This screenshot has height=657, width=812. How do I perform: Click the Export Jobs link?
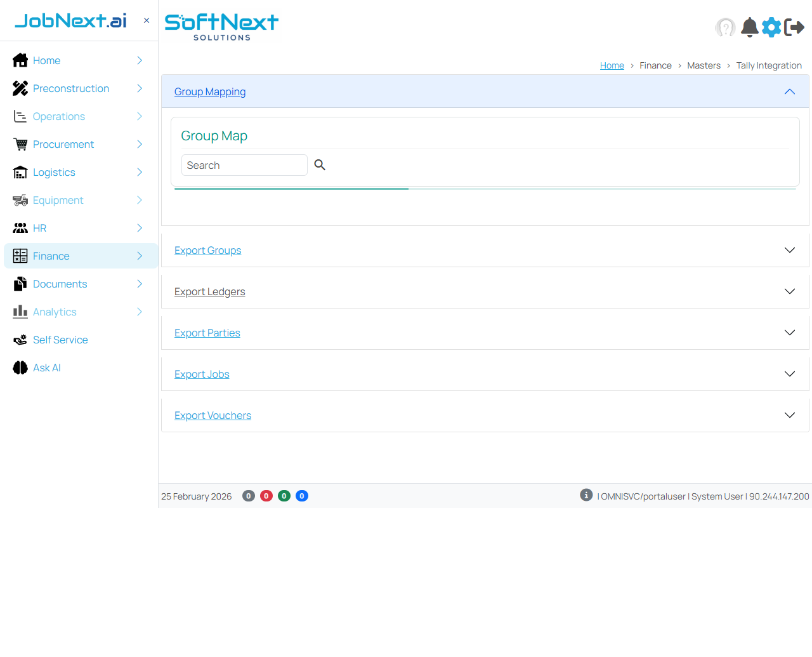tap(202, 374)
